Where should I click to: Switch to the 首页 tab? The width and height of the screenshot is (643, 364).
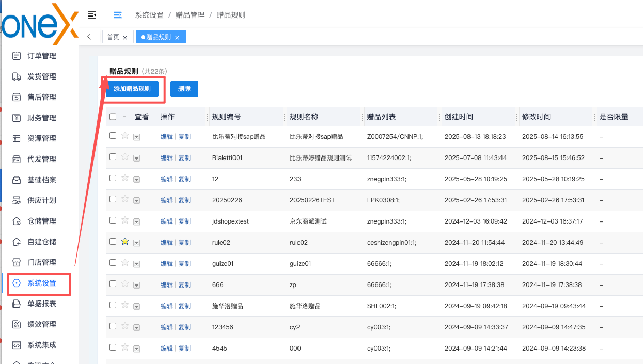(x=113, y=37)
